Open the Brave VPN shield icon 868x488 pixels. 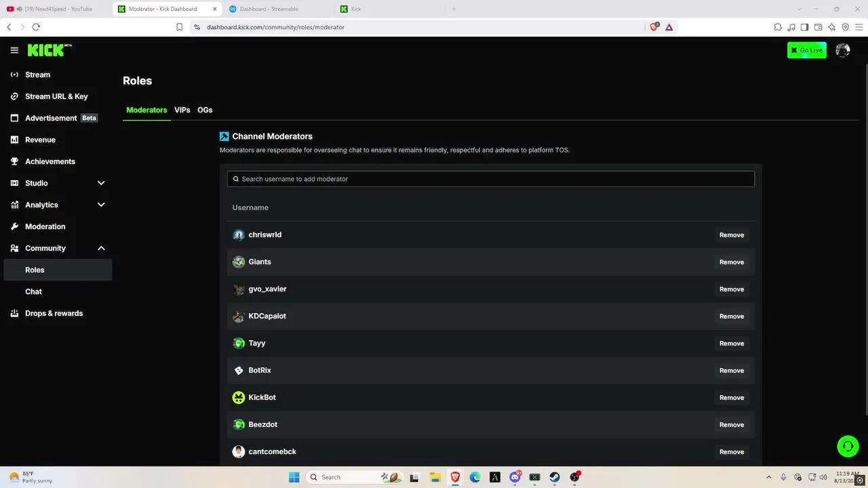846,27
